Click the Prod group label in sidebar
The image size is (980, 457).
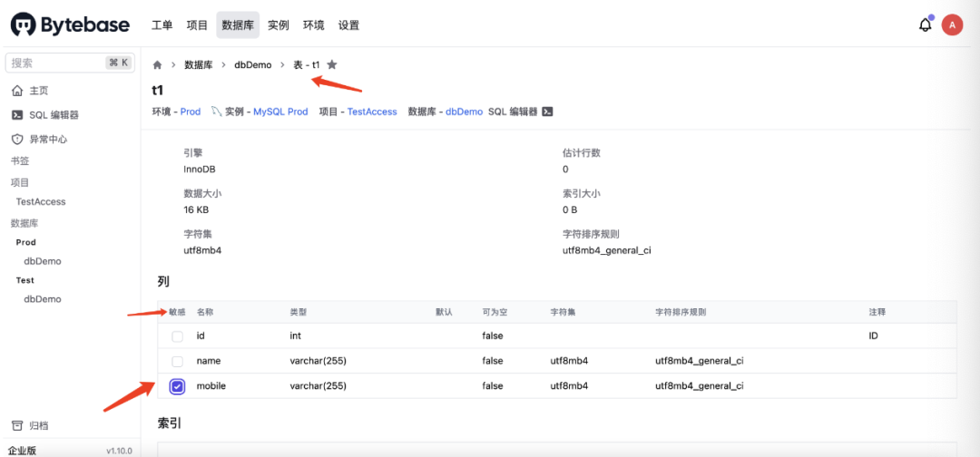coord(25,242)
